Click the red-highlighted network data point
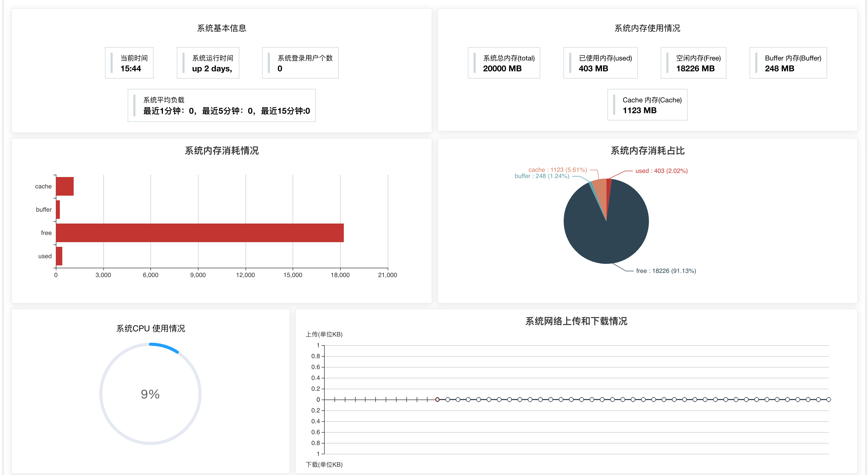The width and height of the screenshot is (868, 475). point(437,400)
